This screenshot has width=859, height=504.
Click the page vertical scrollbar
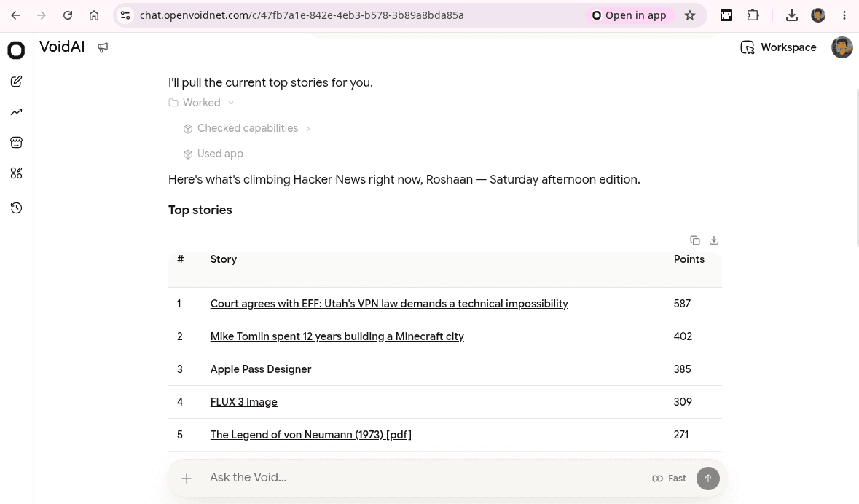click(x=857, y=167)
